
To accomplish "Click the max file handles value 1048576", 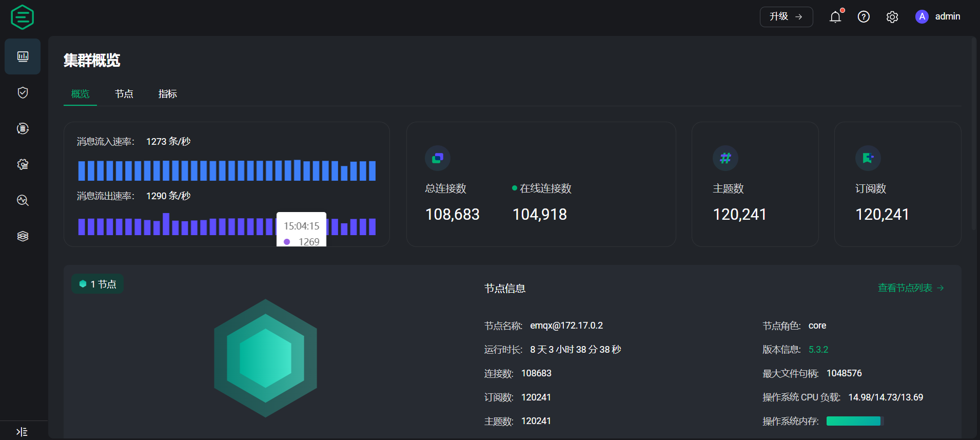I will pyautogui.click(x=844, y=373).
